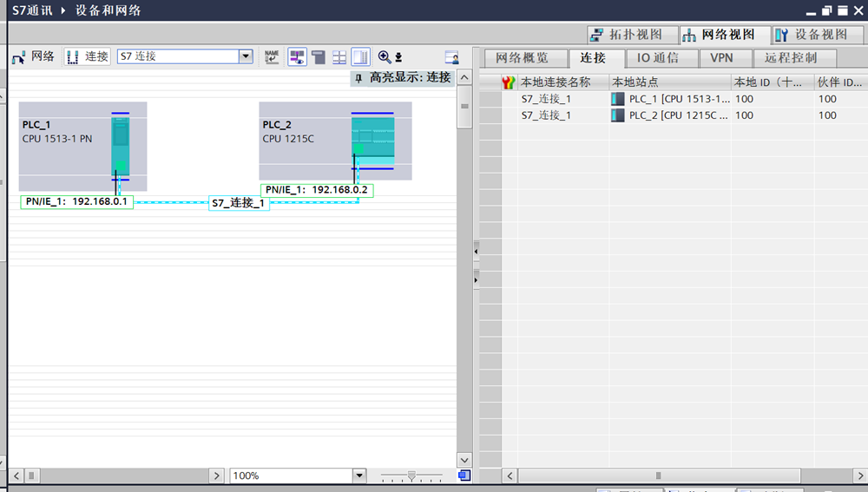
Task: Select first S7_连接_1 row for PLC_1
Action: 546,99
